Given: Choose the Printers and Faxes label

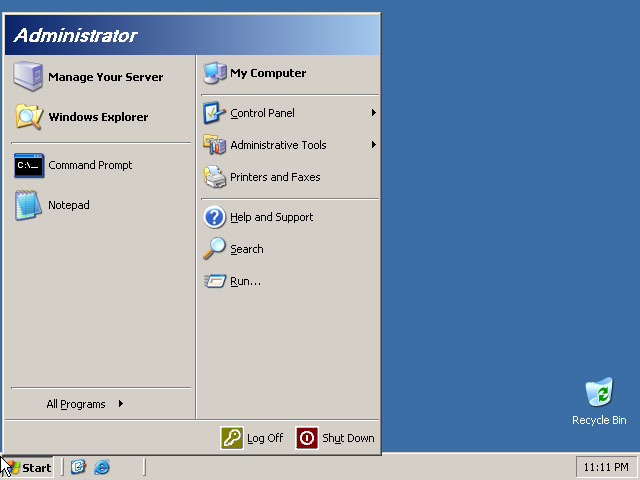Looking at the screenshot, I should pyautogui.click(x=275, y=177).
